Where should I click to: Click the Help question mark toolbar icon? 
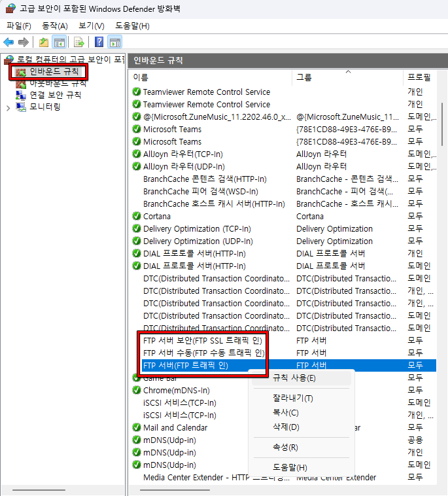point(99,42)
